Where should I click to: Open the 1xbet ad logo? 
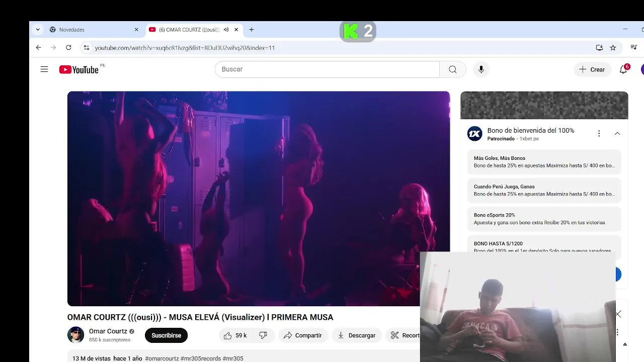click(x=474, y=134)
